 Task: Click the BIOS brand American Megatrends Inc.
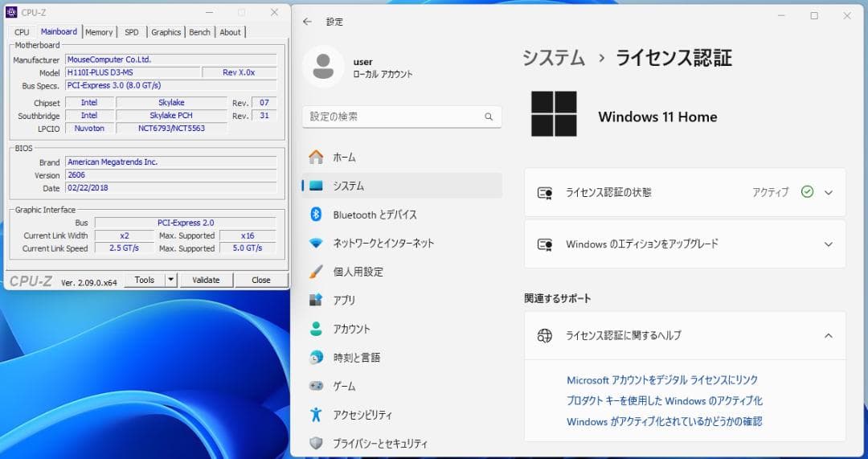pos(171,162)
